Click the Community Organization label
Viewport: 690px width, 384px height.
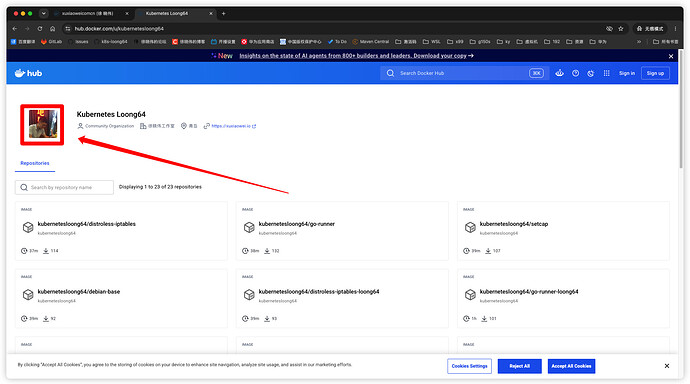click(110, 126)
